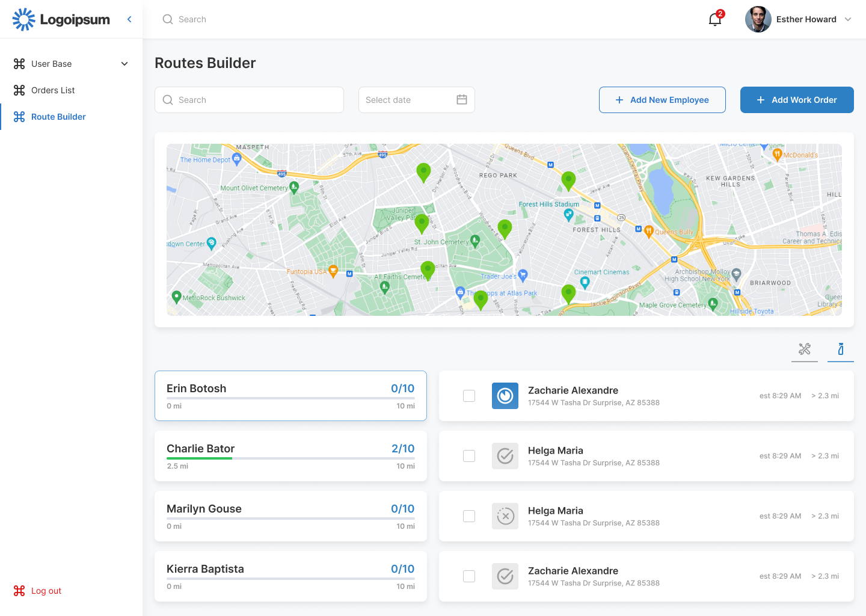Click the Logoipsum logo
866x616 pixels.
pos(61,19)
